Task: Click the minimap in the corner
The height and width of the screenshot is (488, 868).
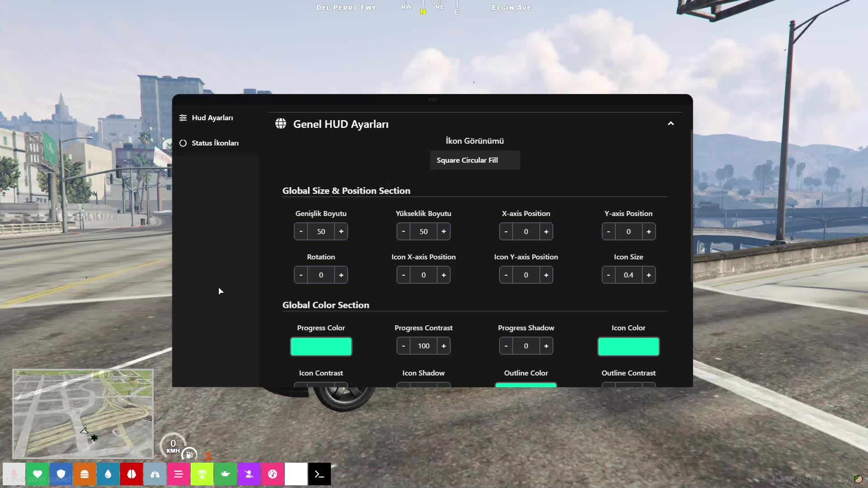Action: click(83, 413)
